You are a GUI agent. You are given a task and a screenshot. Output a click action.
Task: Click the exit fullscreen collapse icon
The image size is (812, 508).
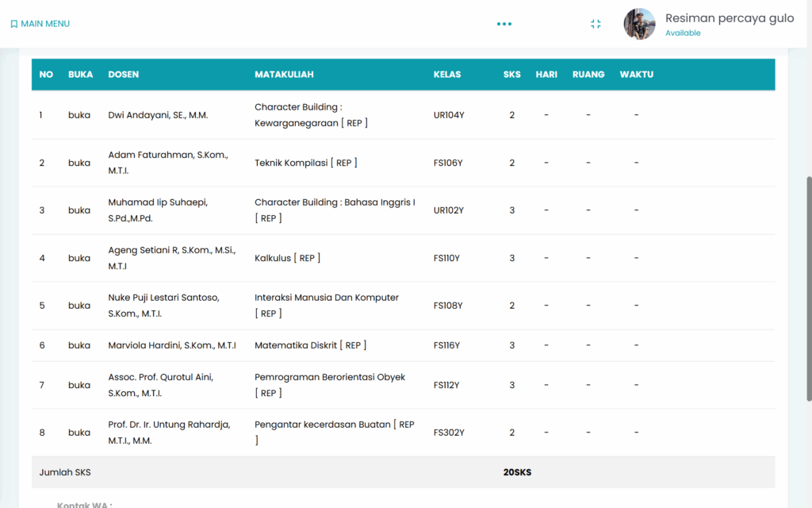[x=596, y=24]
